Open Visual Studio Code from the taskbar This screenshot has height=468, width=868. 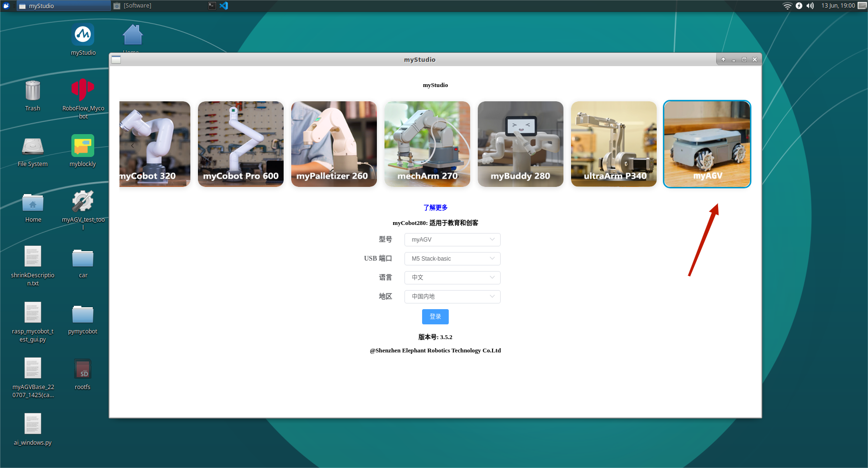coord(224,6)
